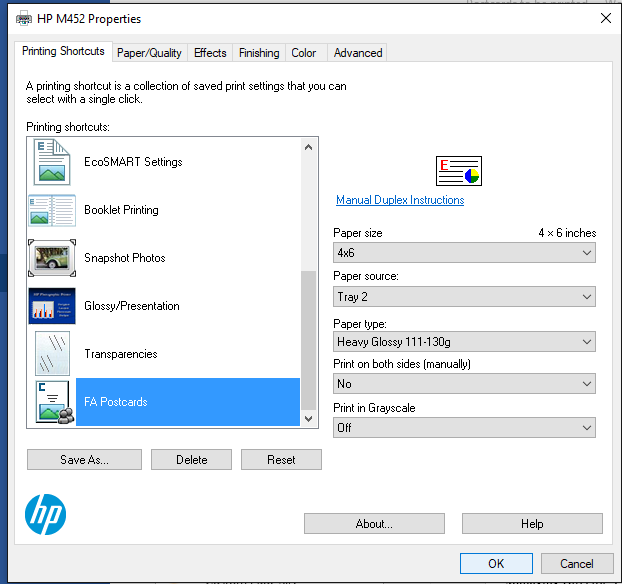622x584 pixels.
Task: Open the Color tab
Action: tap(304, 53)
